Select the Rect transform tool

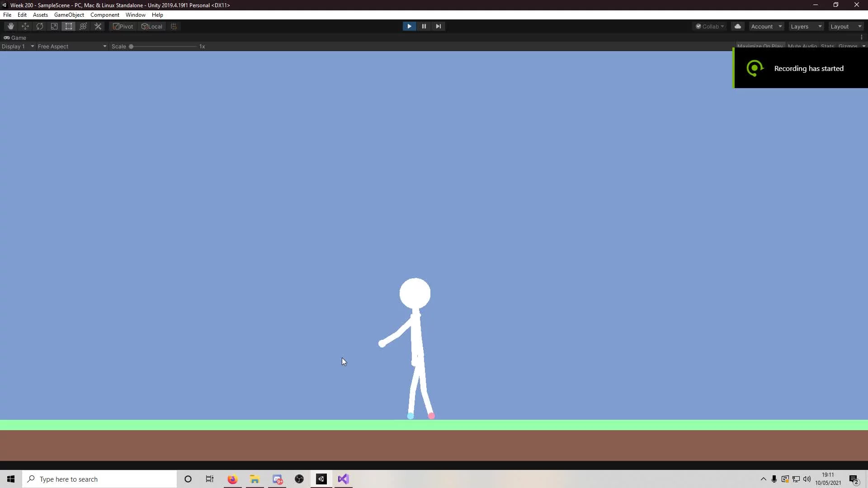69,26
